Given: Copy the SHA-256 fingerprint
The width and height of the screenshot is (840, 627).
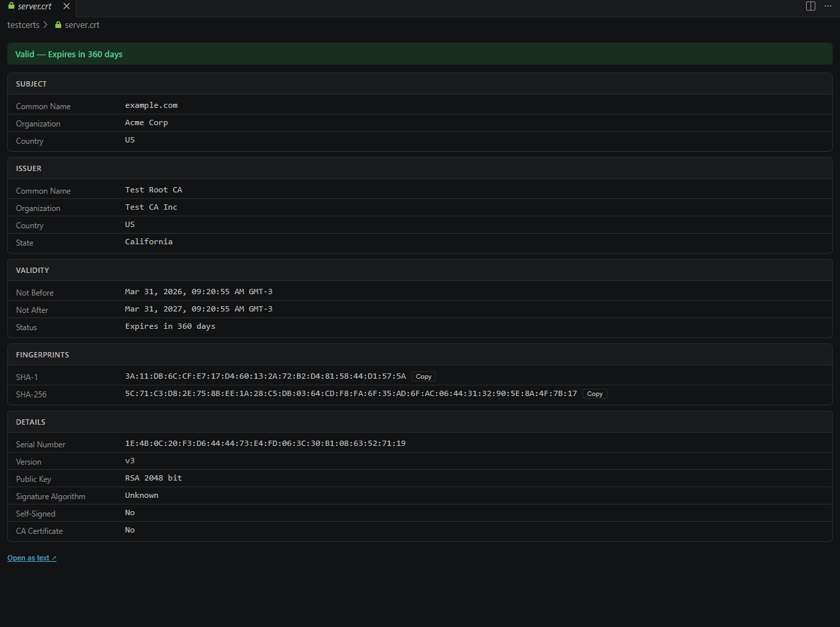Looking at the screenshot, I should point(595,394).
